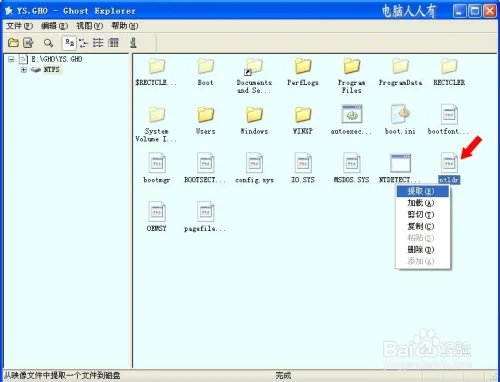Click the Ghost Explorer title bar icon
This screenshot has width=500, height=382.
tap(9, 11)
